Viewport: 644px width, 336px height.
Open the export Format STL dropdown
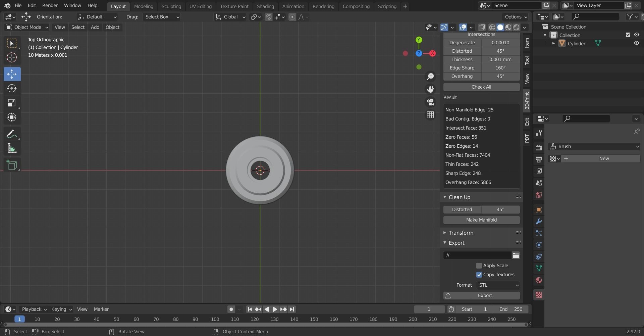tap(498, 285)
